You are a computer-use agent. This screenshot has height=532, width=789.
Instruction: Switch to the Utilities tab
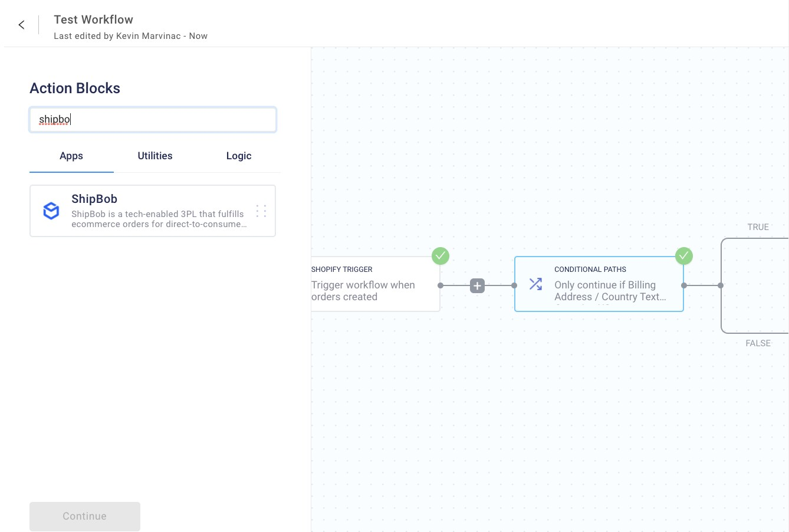tap(154, 156)
